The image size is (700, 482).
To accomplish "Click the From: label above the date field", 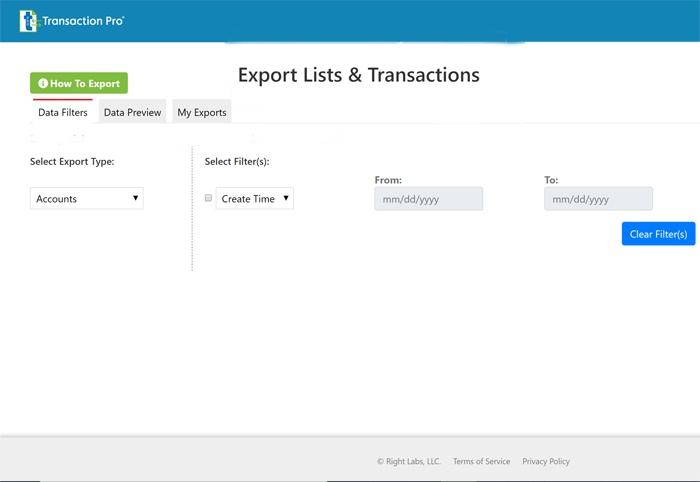I will [x=388, y=180].
